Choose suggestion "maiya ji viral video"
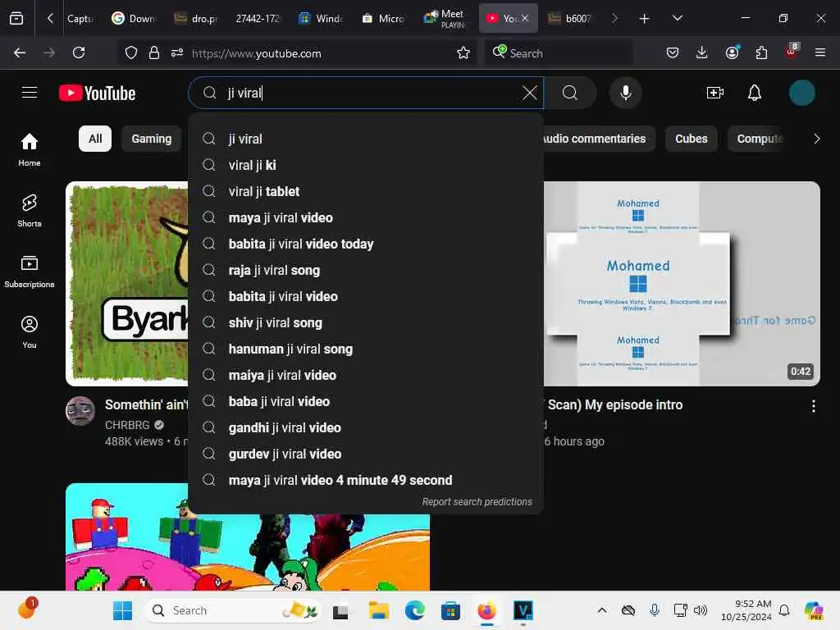840x630 pixels. 366,375
